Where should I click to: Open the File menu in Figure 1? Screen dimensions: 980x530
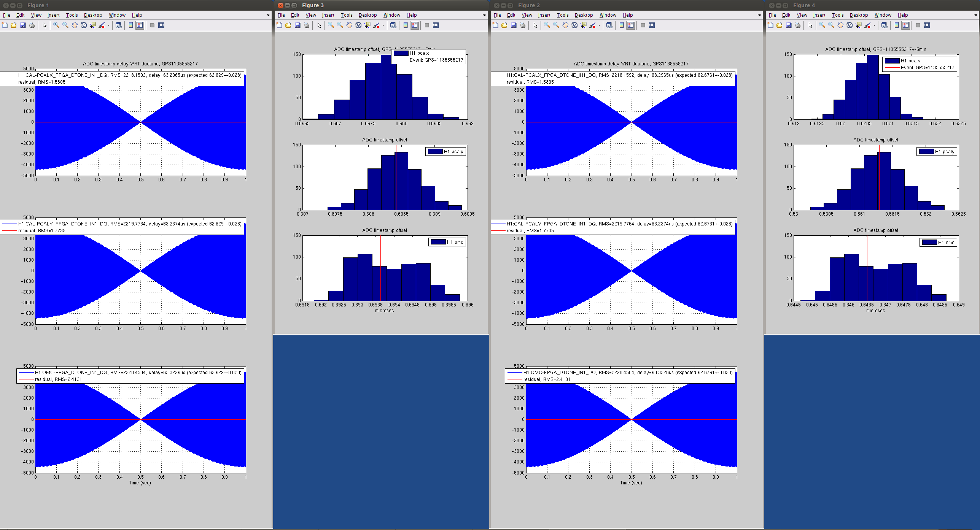pos(6,15)
